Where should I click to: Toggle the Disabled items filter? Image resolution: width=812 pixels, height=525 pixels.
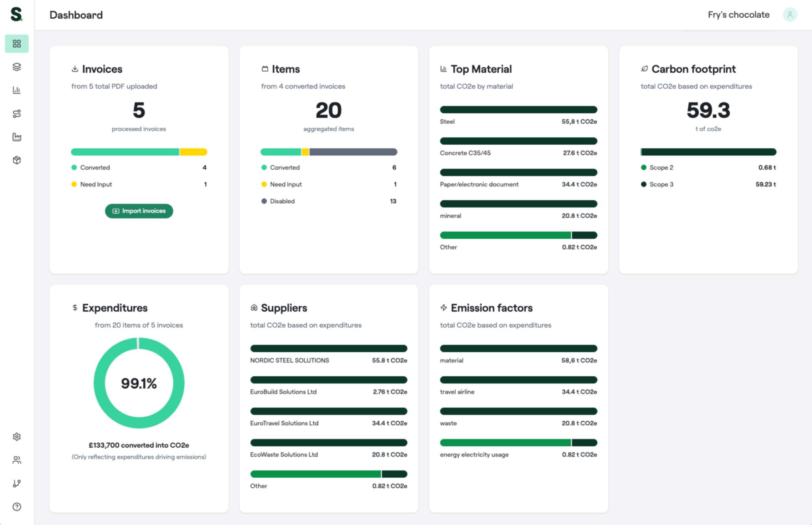[282, 201]
